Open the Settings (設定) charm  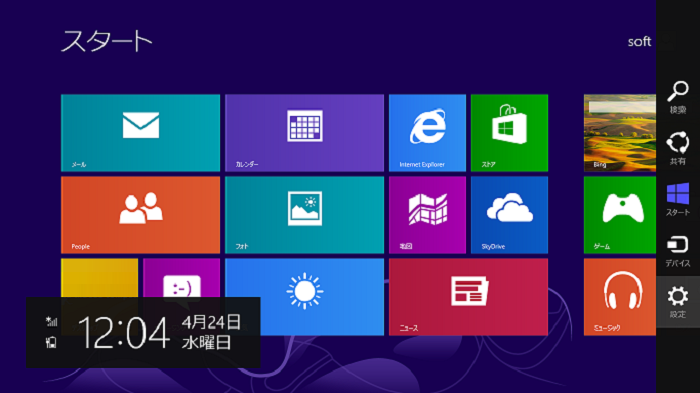click(678, 302)
